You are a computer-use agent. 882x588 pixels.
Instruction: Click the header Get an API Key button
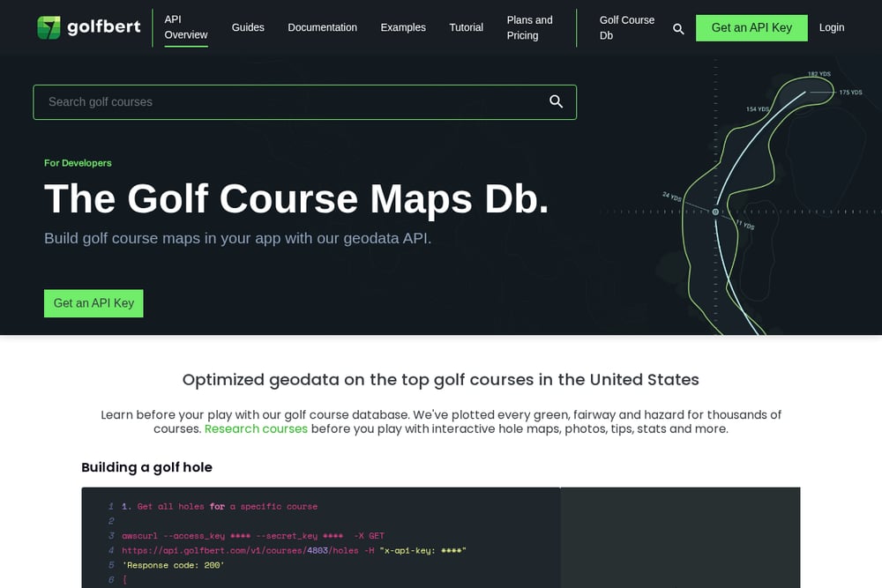(751, 27)
